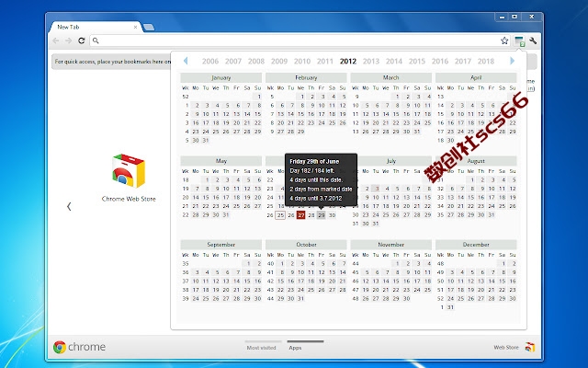This screenshot has width=588, height=368.
Task: Click the browser forward arrow
Action: point(68,40)
